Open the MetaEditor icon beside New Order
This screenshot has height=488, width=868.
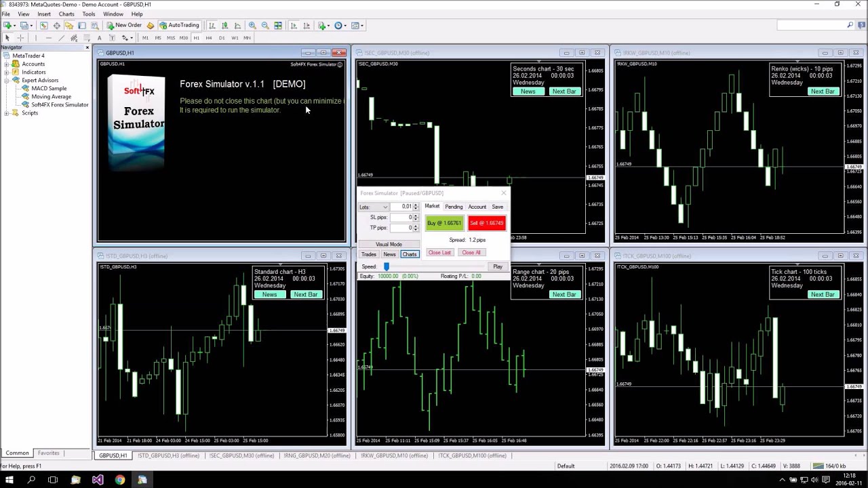(151, 25)
